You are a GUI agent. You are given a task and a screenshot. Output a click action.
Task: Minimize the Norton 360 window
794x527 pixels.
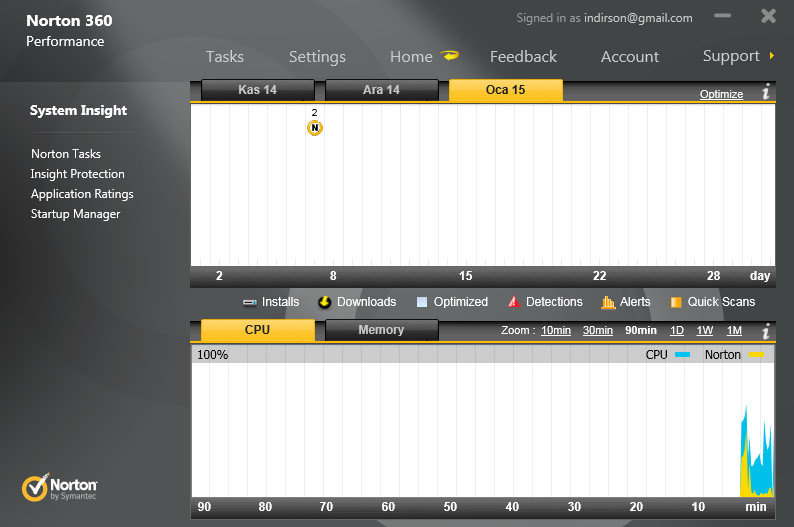tap(723, 16)
